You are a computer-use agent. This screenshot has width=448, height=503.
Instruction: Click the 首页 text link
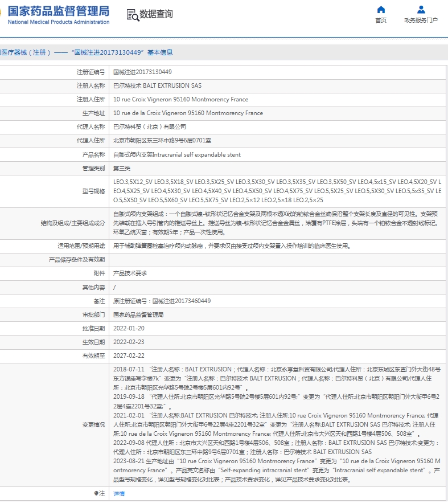(x=381, y=20)
